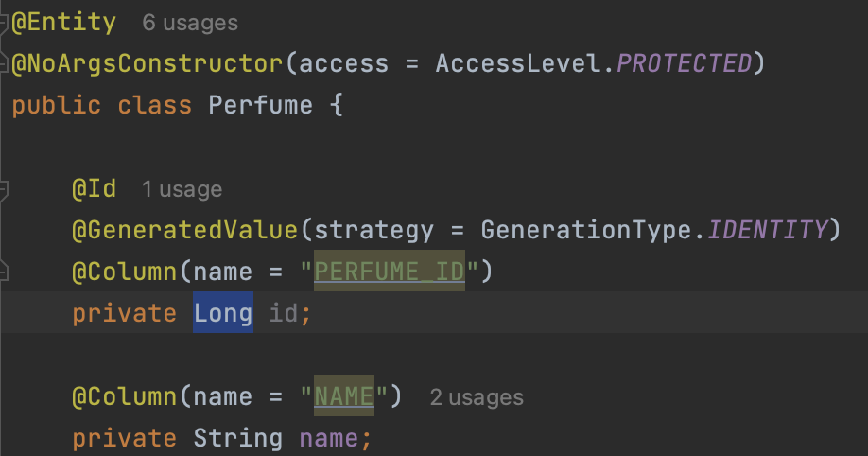
Task: Click the IDENTITY generation type constant
Action: 768,229
